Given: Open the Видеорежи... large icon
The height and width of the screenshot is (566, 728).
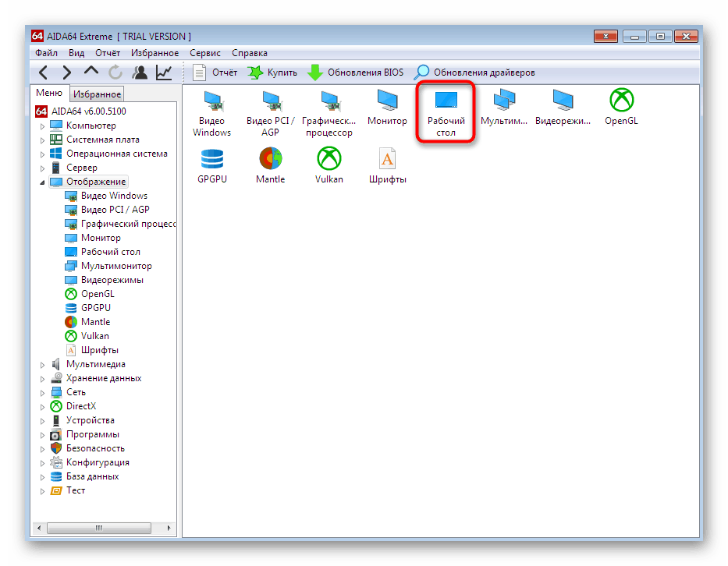Looking at the screenshot, I should pos(563,108).
